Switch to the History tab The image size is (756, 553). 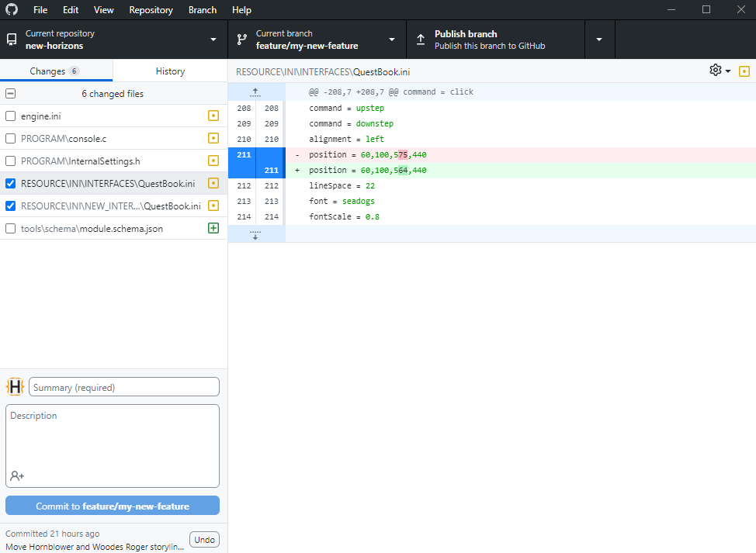pos(170,71)
